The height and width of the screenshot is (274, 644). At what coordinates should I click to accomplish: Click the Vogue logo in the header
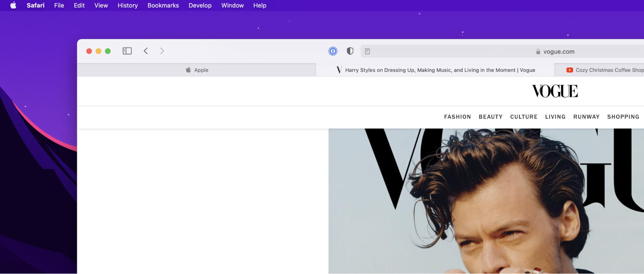click(x=555, y=91)
